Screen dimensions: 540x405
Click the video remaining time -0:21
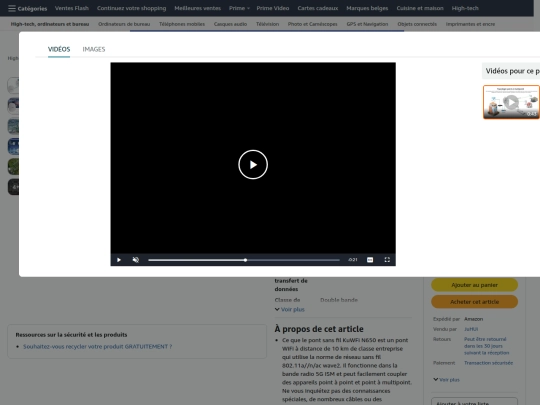tap(352, 260)
